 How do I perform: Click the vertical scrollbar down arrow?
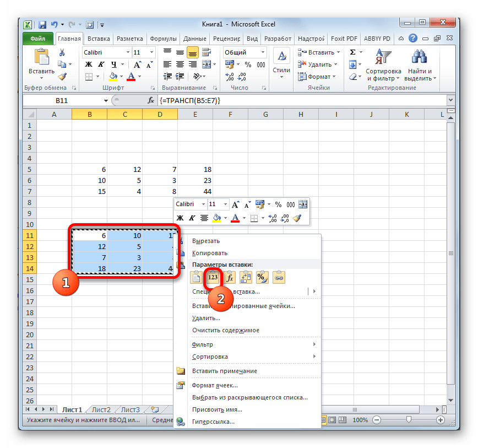coord(451,401)
